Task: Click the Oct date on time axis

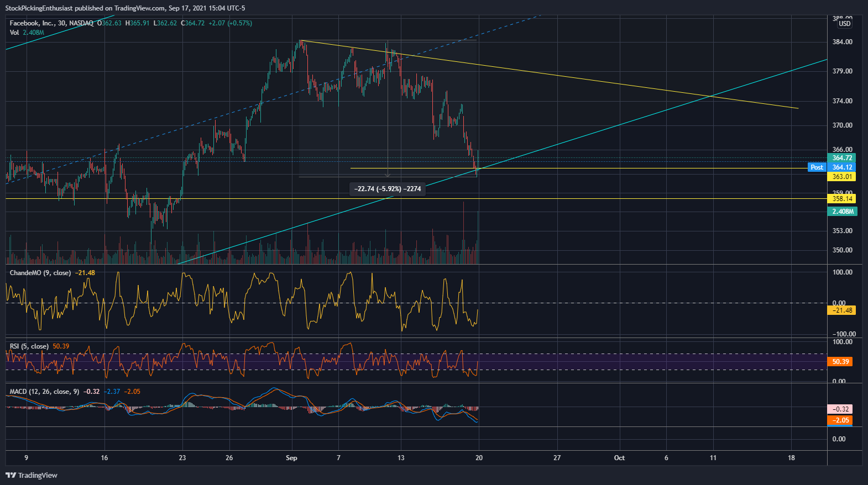Action: pyautogui.click(x=619, y=458)
